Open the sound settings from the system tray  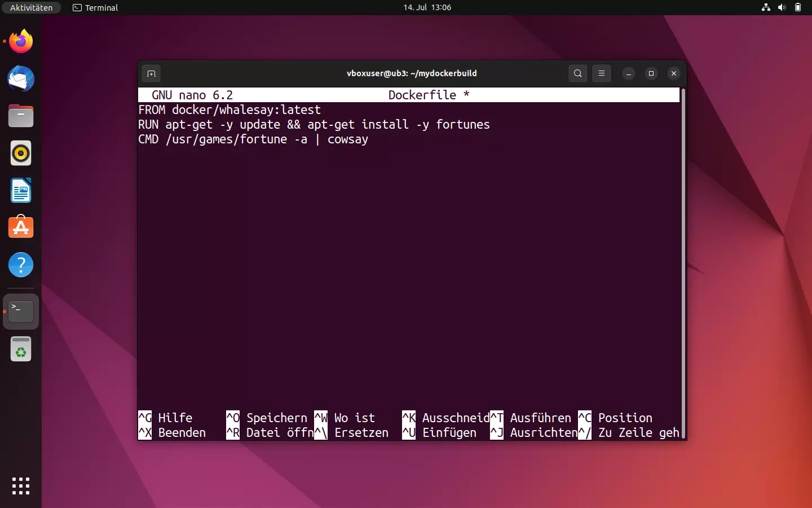pyautogui.click(x=782, y=7)
